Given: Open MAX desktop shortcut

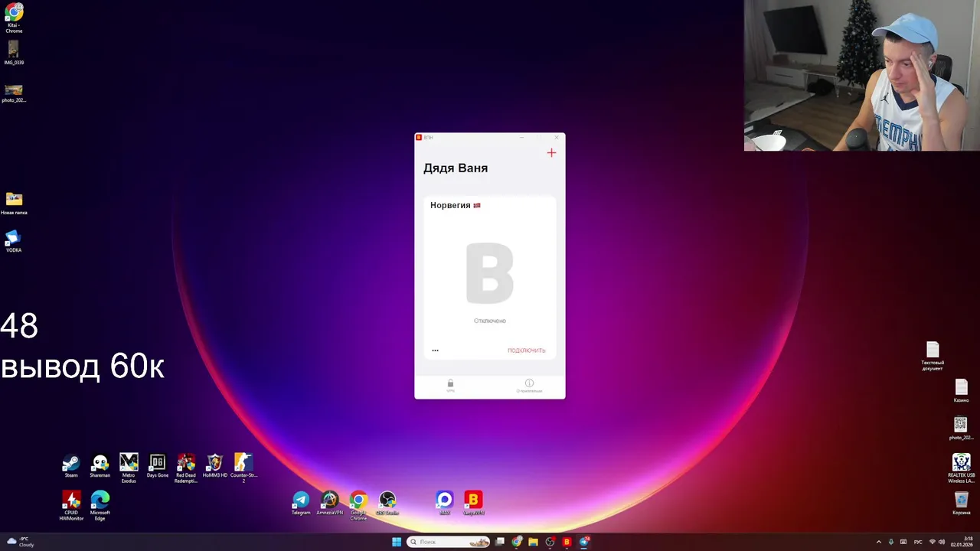Looking at the screenshot, I should [445, 504].
